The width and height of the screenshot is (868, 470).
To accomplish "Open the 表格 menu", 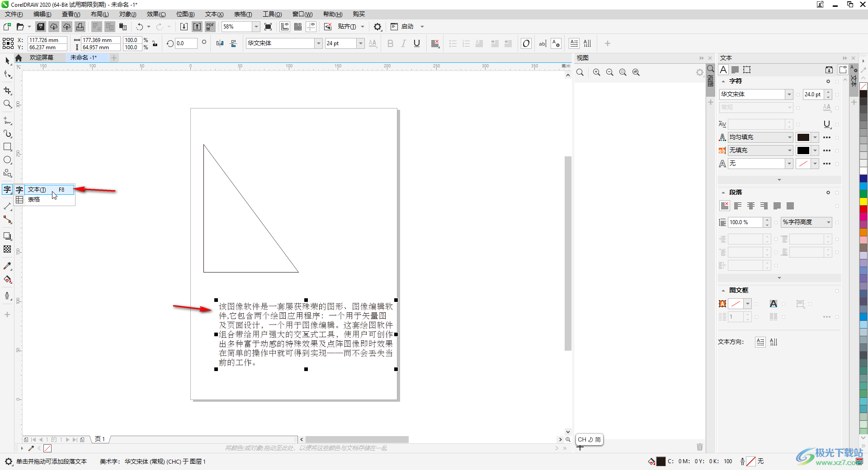I will tap(243, 14).
